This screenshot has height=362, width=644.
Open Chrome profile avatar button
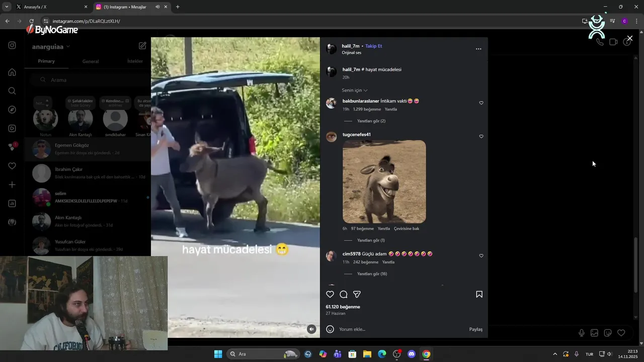pos(624,21)
